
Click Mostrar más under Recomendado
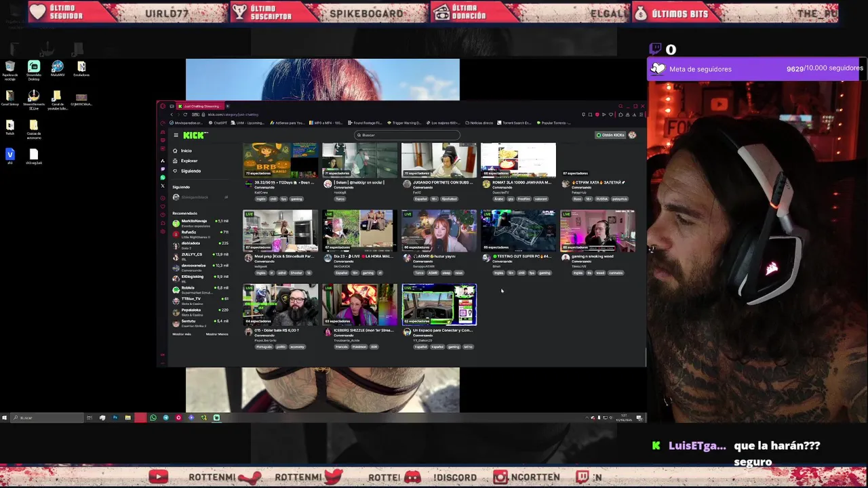182,334
